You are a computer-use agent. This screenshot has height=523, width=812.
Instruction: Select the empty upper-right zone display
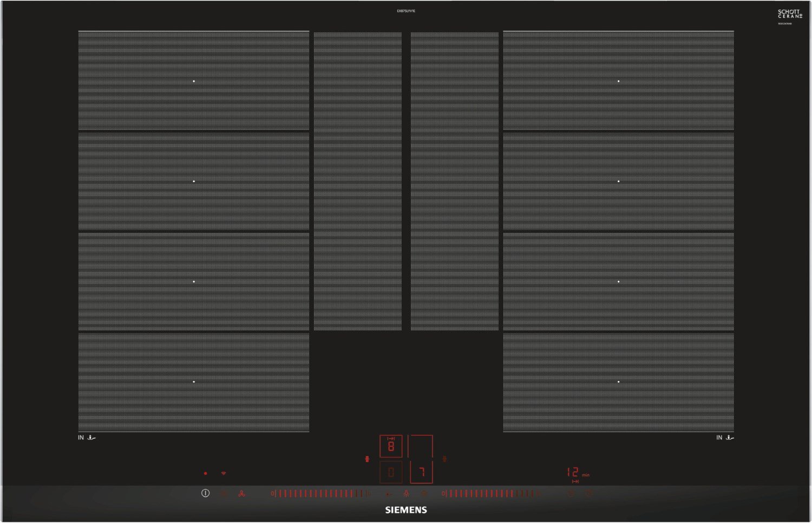tap(421, 446)
